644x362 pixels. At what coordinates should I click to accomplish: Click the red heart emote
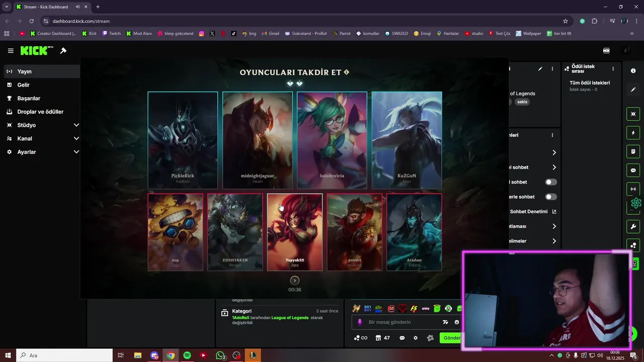click(x=402, y=308)
